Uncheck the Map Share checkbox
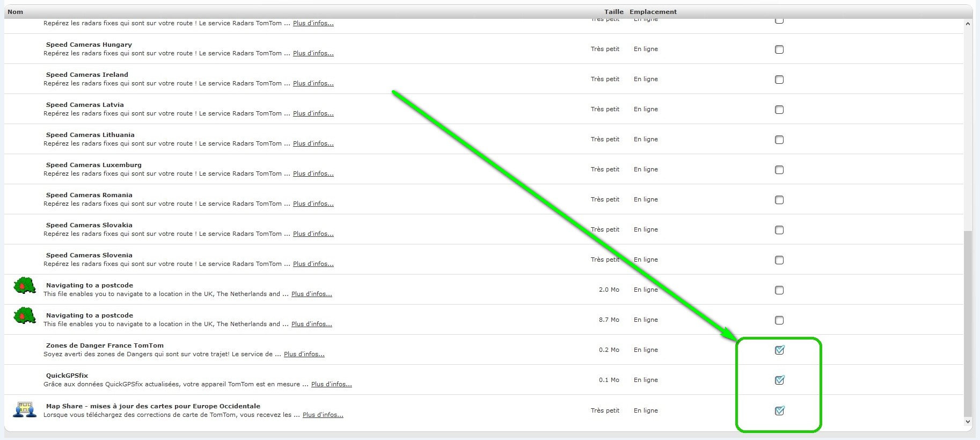The width and height of the screenshot is (980, 440). [x=779, y=411]
